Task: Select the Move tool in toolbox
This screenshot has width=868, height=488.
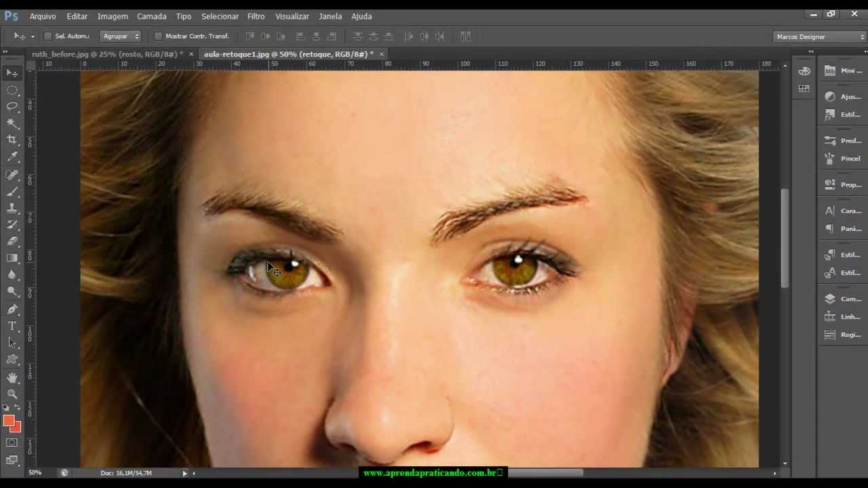Action: pyautogui.click(x=12, y=73)
